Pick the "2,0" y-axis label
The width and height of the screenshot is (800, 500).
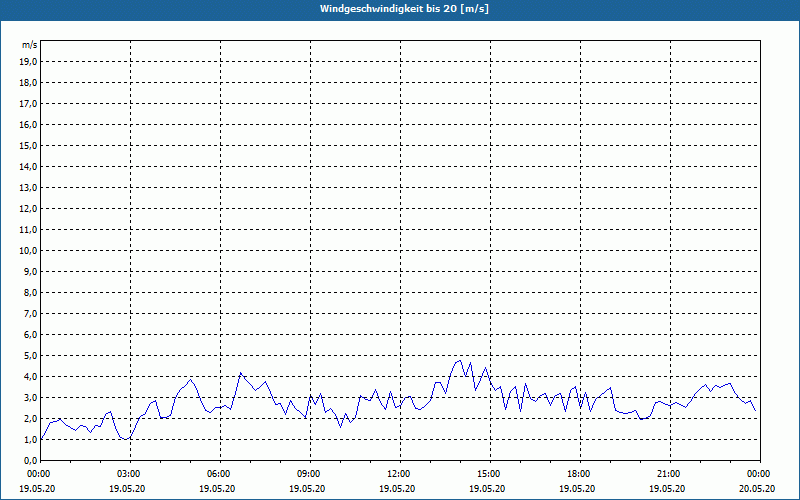(x=30, y=418)
